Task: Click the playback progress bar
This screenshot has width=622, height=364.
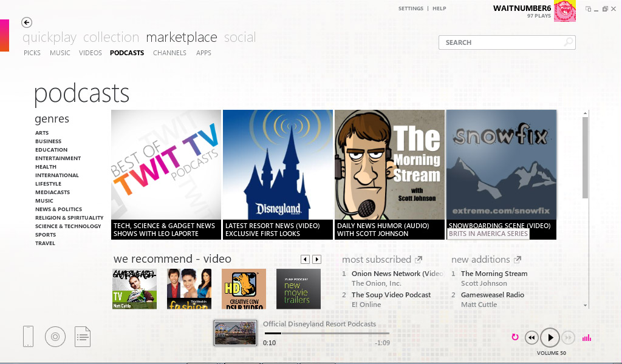Action: click(x=326, y=334)
